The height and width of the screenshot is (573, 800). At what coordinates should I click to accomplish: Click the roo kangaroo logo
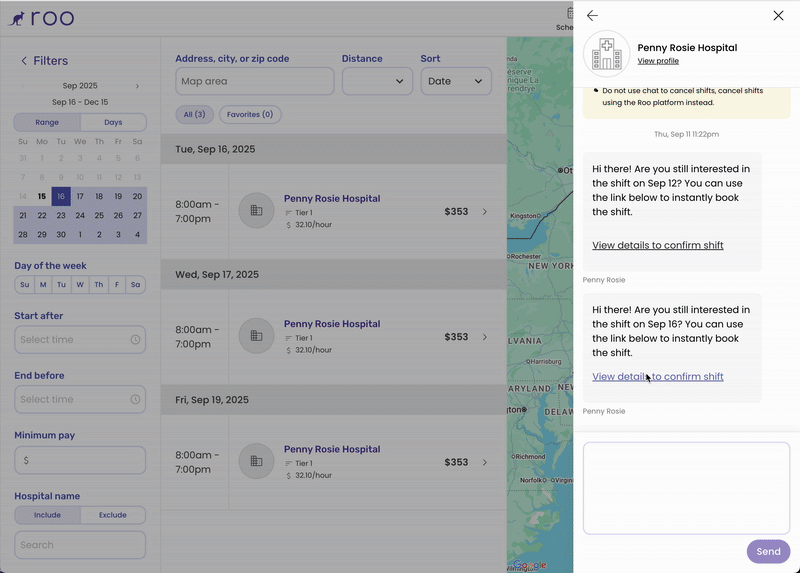(41, 18)
